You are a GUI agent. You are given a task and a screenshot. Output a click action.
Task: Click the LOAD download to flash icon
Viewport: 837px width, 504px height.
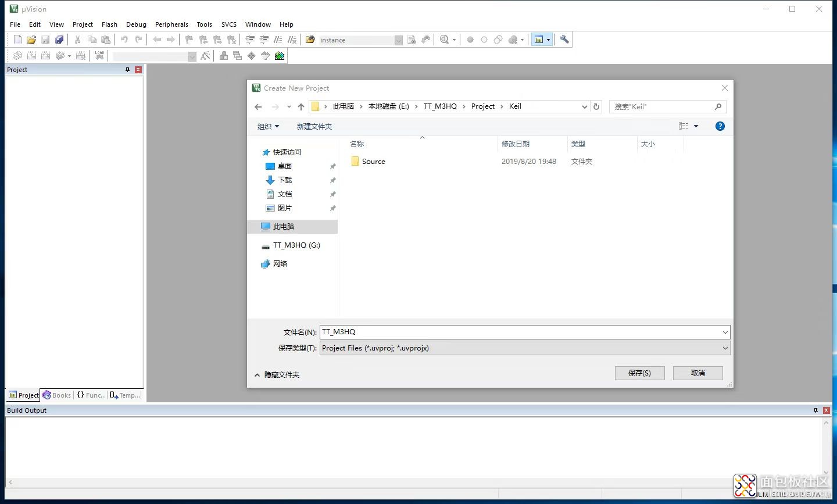[99, 56]
